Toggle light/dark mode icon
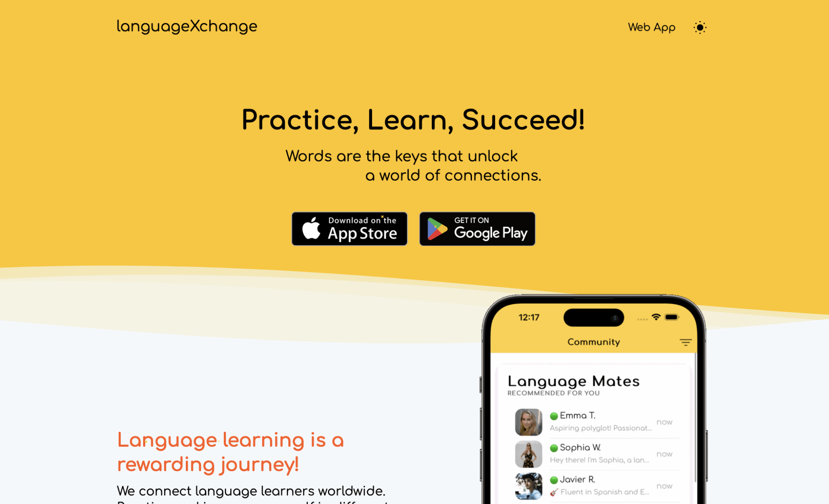 [700, 27]
